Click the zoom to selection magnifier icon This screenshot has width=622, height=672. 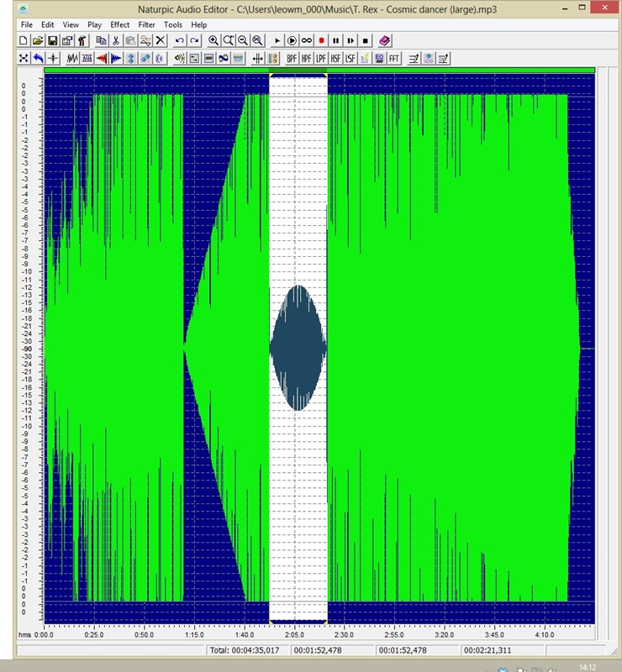point(229,40)
